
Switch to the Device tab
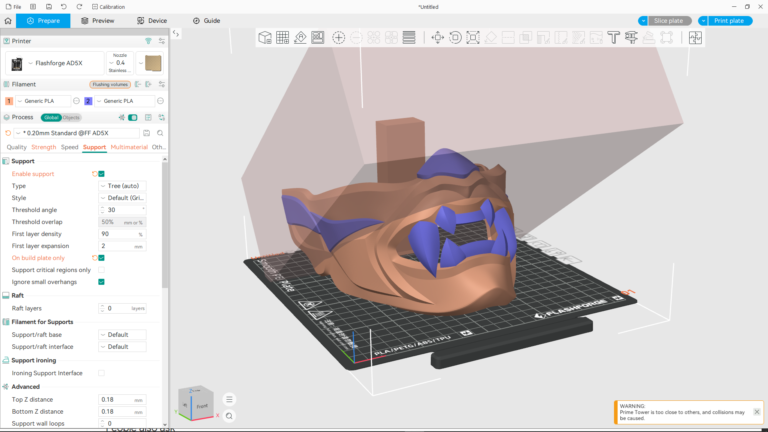point(152,21)
